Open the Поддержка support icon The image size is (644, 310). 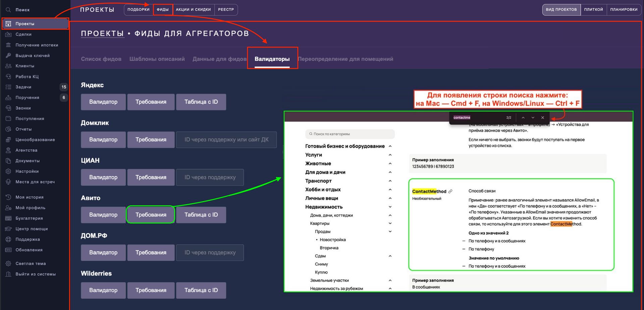pos(8,239)
